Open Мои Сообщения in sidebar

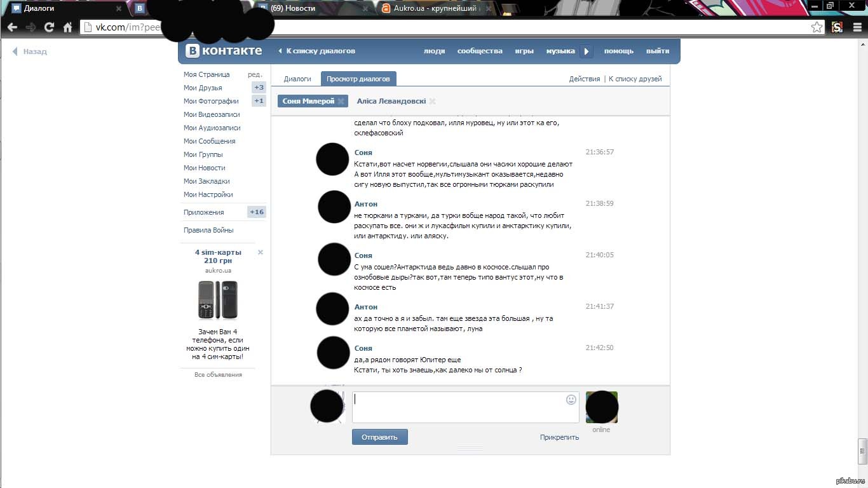click(x=210, y=141)
